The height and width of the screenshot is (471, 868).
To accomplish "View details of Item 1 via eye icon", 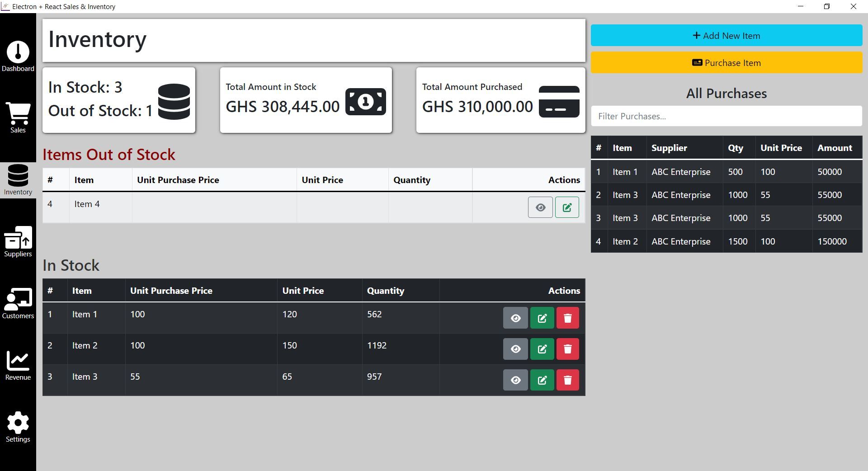I will 515,318.
